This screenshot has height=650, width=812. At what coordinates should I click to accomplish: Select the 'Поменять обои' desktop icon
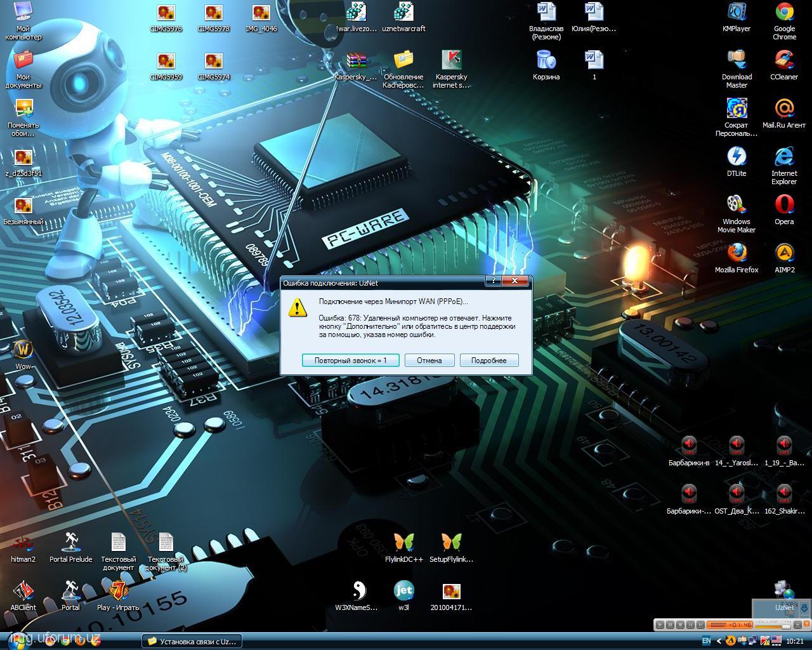click(23, 118)
